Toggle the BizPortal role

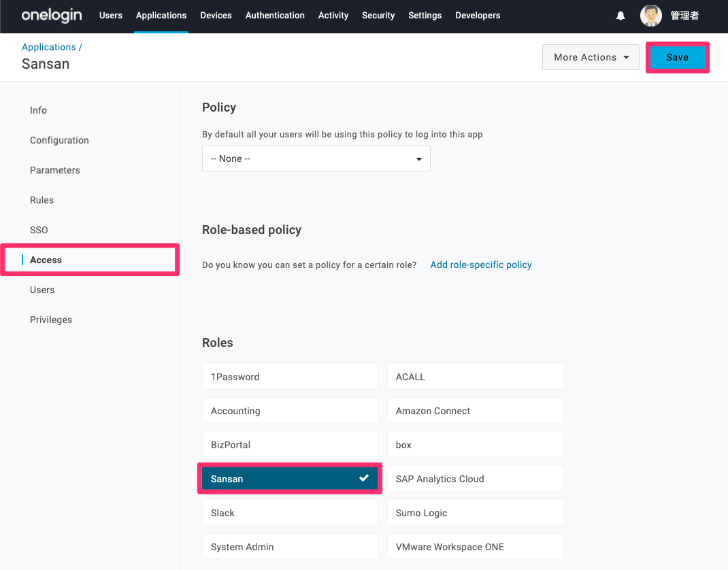[290, 444]
